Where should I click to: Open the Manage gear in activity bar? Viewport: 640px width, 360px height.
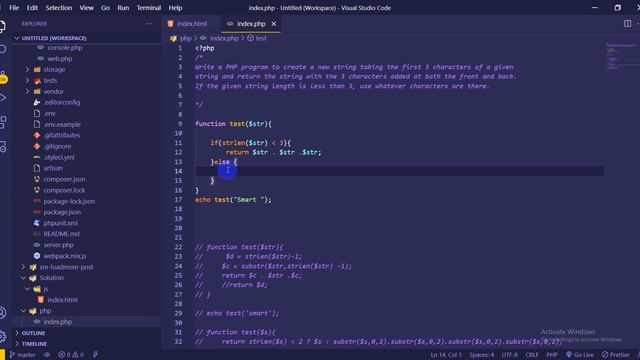[2, 336]
